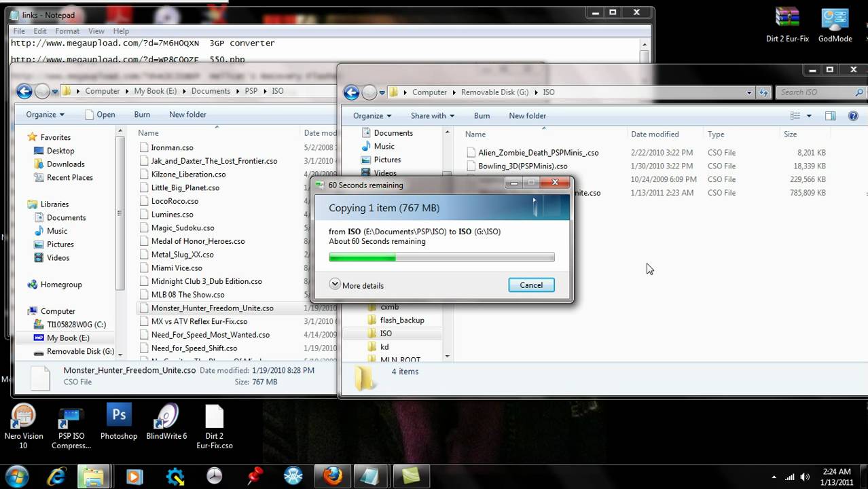Open Downloads under Favorites
The height and width of the screenshot is (489, 868).
pyautogui.click(x=65, y=164)
